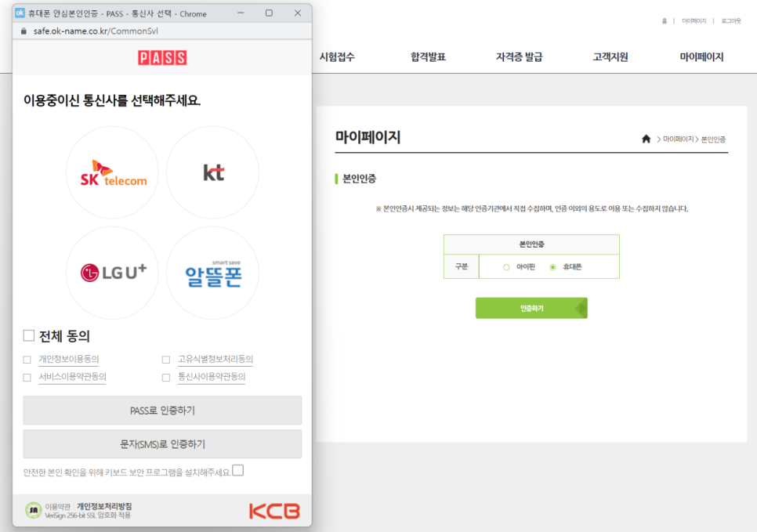Click the 문자(SMS)로 인증하기 button
The image size is (757, 532).
point(162,444)
